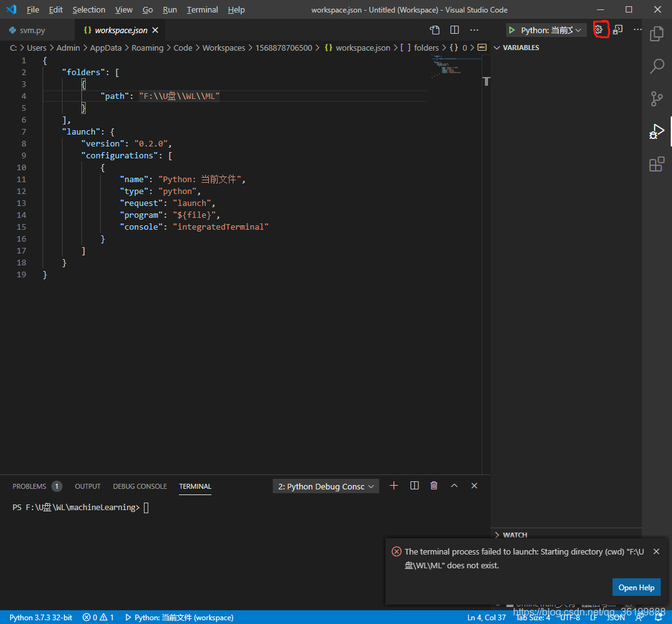Open the Explorer view in the activity bar
Image resolution: width=672 pixels, height=624 pixels.
[657, 34]
